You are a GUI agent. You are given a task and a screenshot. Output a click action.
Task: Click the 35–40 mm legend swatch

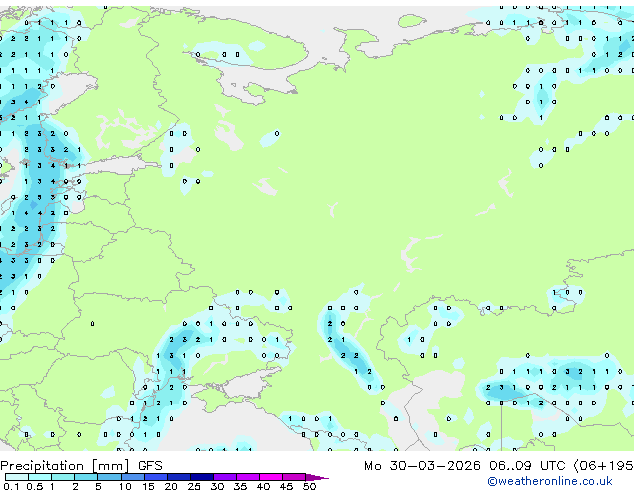pyautogui.click(x=248, y=477)
